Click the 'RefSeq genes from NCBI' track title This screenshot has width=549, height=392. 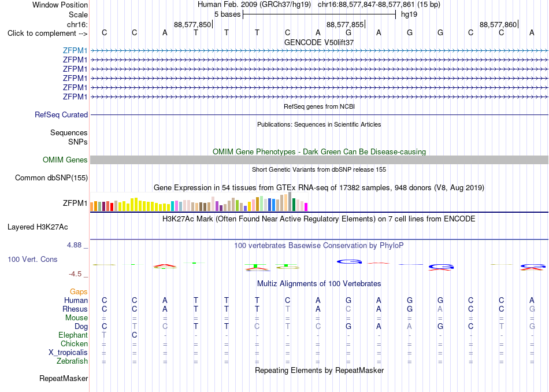pyautogui.click(x=320, y=106)
